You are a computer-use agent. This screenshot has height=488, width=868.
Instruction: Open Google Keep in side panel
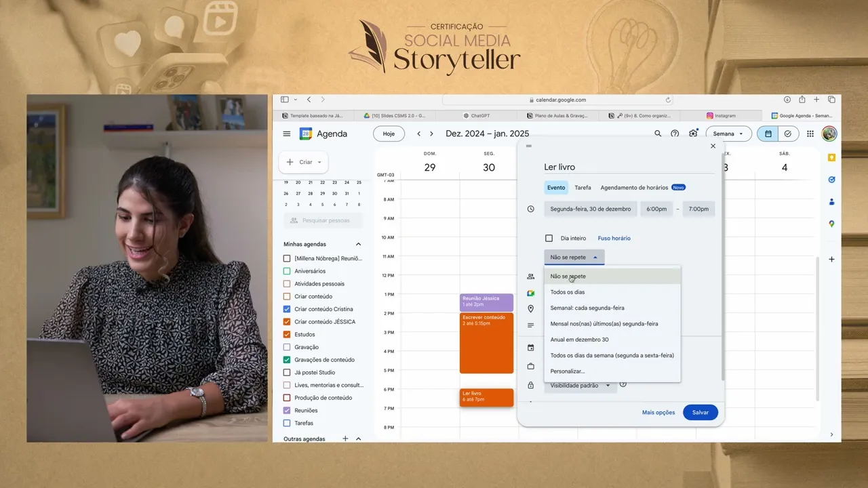click(x=831, y=158)
